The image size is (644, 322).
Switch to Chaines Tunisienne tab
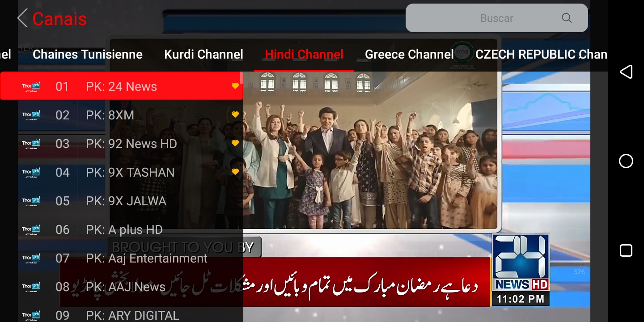[88, 55]
